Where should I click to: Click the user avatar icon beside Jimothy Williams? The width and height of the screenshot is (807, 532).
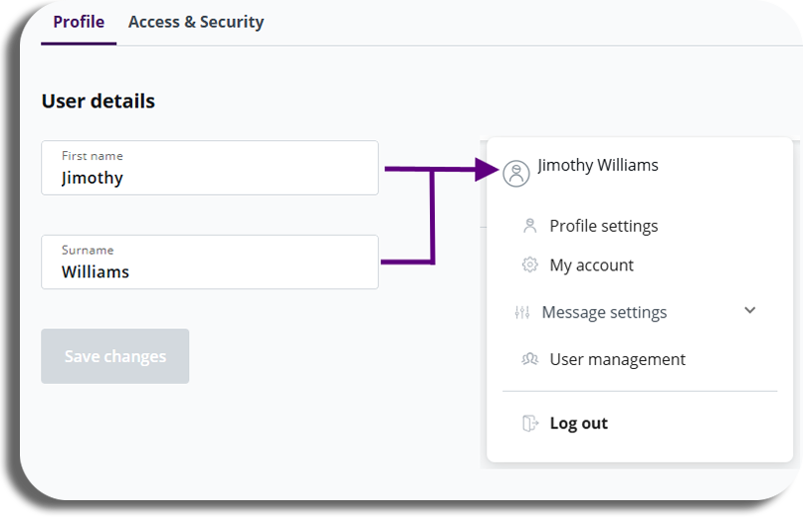click(x=516, y=173)
